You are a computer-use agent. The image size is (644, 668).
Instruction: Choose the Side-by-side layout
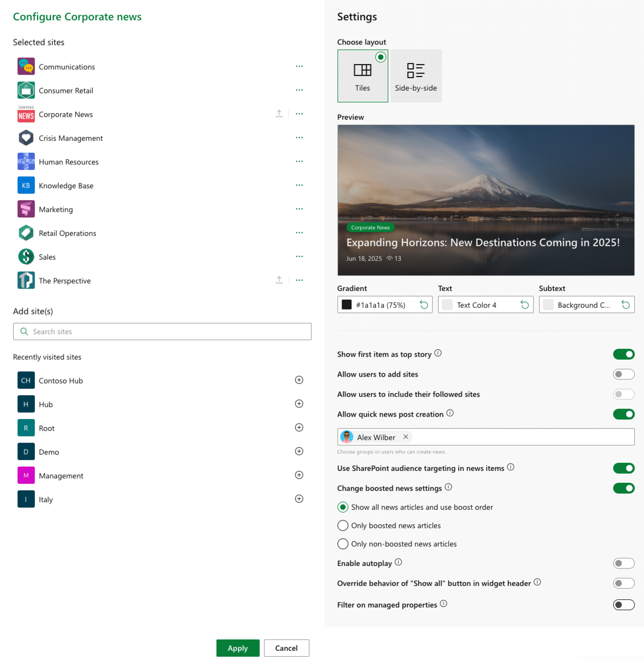[x=416, y=76]
